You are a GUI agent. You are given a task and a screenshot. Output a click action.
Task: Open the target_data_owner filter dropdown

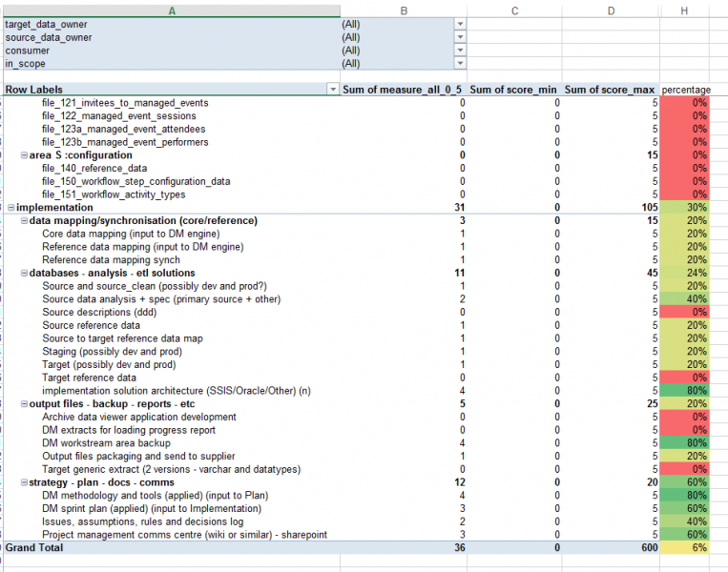[461, 24]
